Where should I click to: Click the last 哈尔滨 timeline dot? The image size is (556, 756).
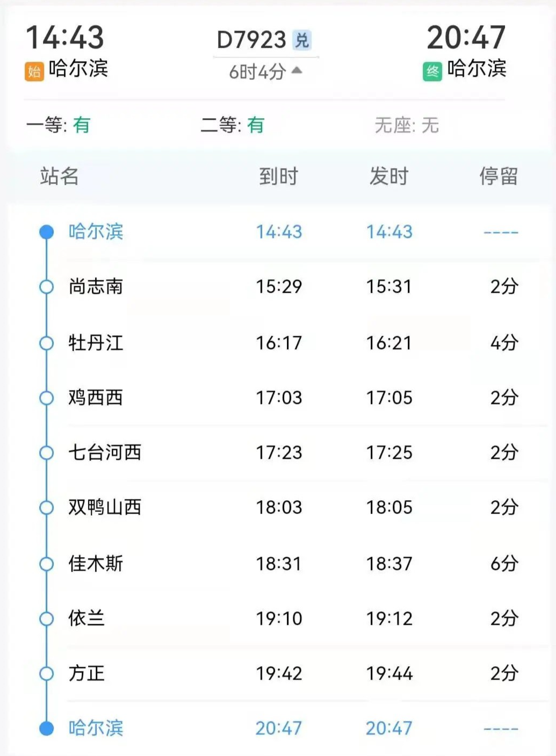tap(47, 728)
